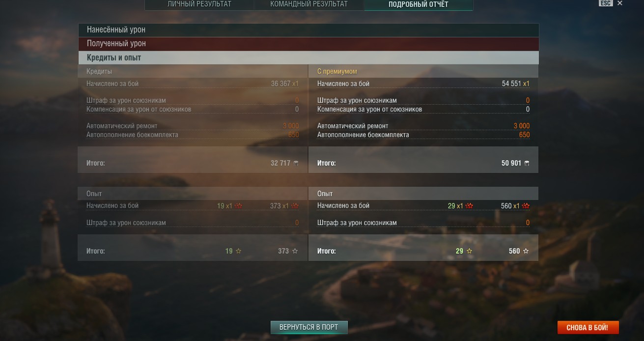This screenshot has width=644, height=341.
Task: Expand the Нанесённый урон section
Action: tap(308, 30)
